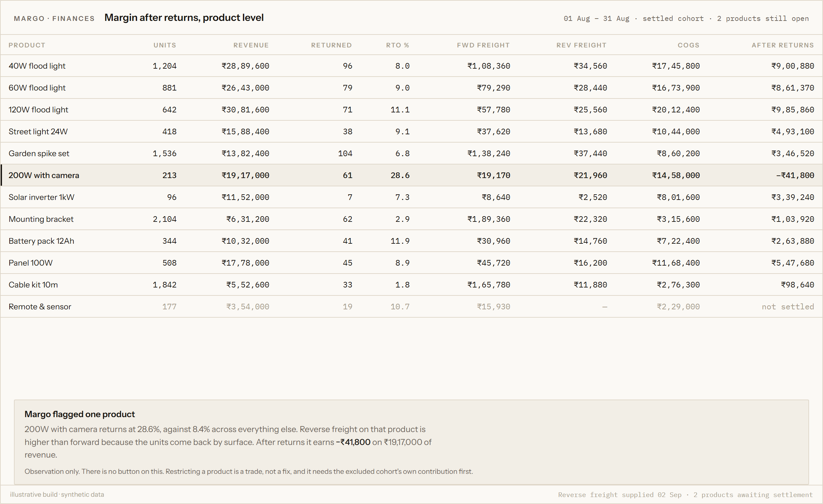Click the Solar inverter 1kW product

pos(41,197)
